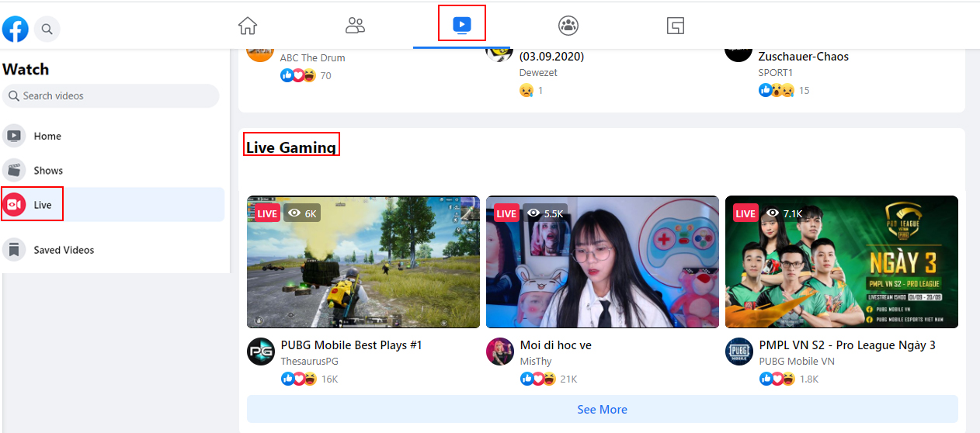The width and height of the screenshot is (980, 433).
Task: Play the PMPL VN S2 thumbnail
Action: click(x=842, y=262)
